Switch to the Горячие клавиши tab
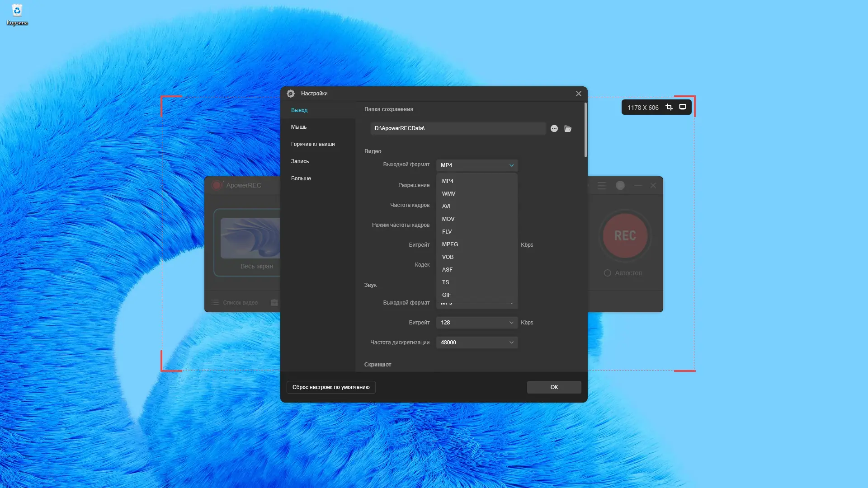868x488 pixels. coord(313,144)
